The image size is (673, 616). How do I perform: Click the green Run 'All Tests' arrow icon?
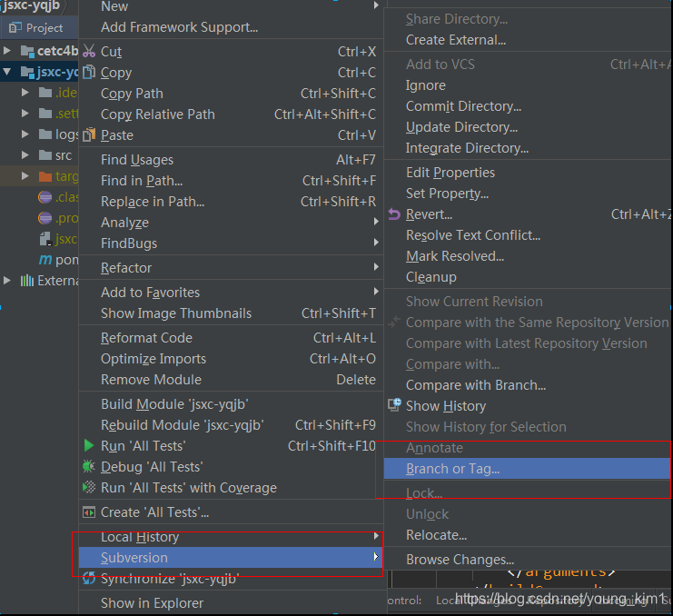[x=89, y=445]
